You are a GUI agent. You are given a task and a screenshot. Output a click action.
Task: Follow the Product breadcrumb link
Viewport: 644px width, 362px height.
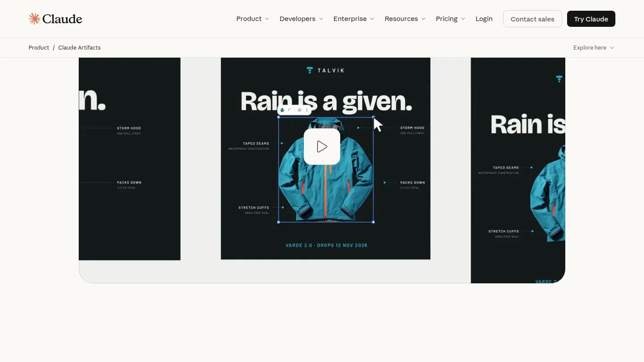tap(39, 48)
